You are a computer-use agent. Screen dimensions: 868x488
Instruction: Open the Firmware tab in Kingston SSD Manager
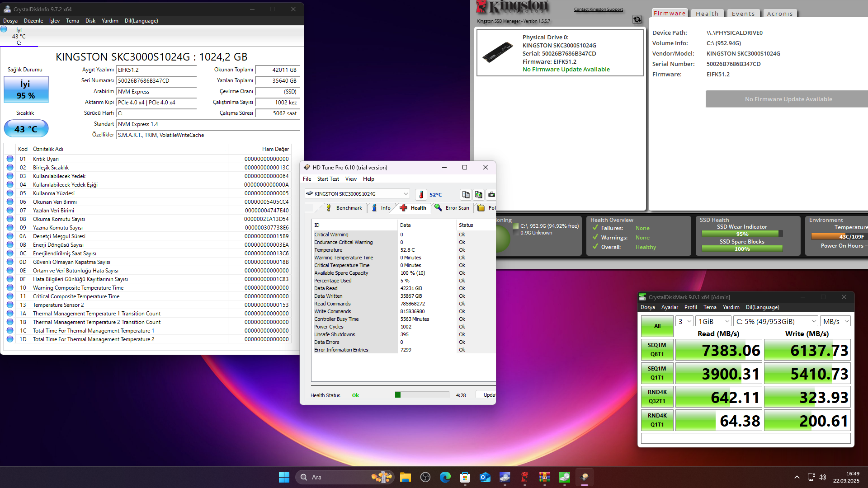(670, 14)
